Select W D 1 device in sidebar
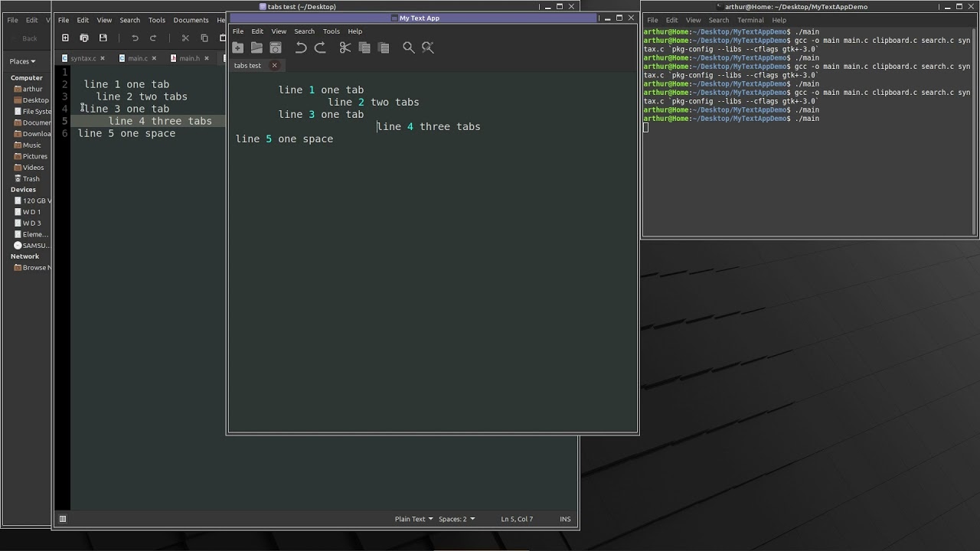The width and height of the screenshot is (980, 551). pos(28,212)
